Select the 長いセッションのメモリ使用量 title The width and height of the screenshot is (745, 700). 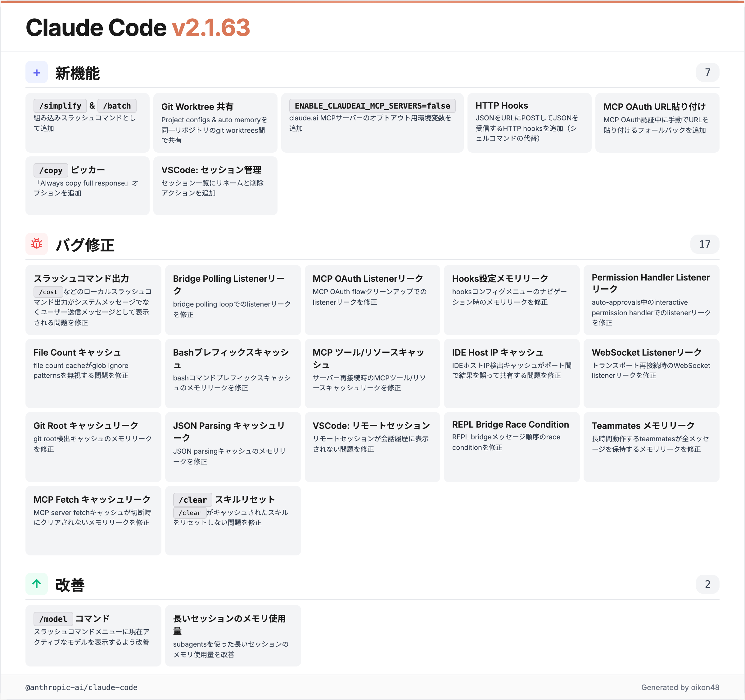(x=229, y=625)
